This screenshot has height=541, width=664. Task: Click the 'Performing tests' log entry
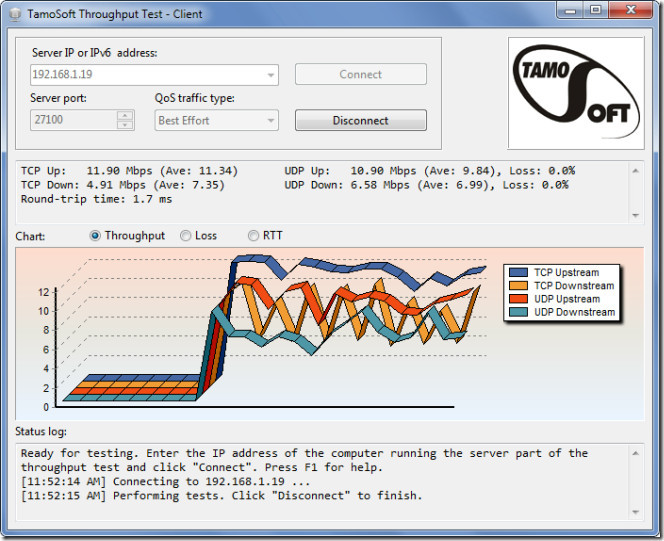221,496
